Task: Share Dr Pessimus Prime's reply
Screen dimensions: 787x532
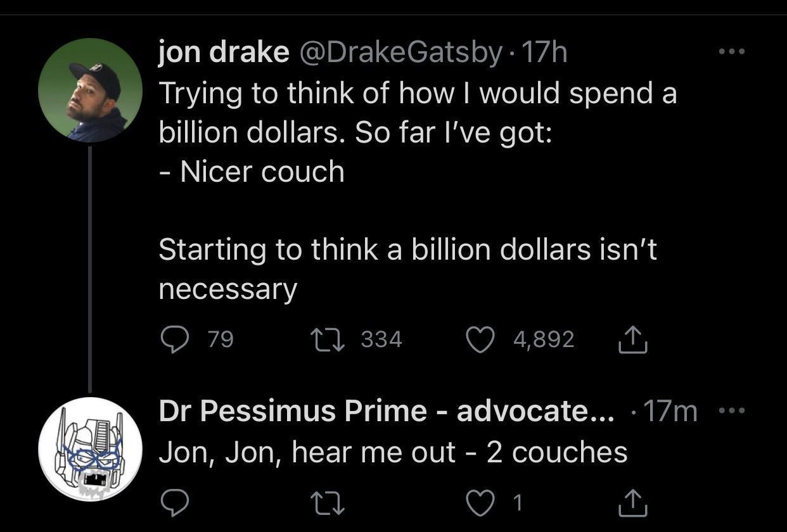Action: click(632, 503)
